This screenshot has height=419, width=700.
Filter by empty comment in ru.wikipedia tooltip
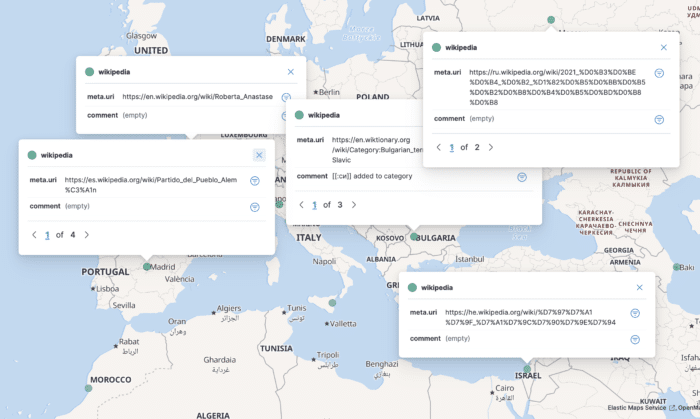659,120
